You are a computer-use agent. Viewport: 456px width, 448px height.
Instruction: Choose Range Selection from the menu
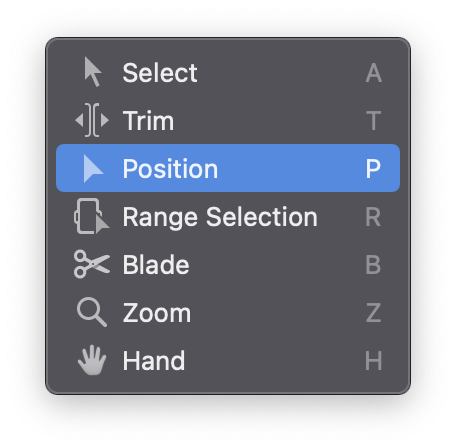228,216
